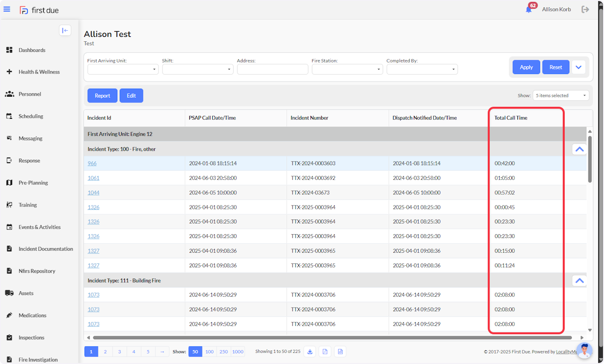Open incident link 966
Viewport: 604px width, 364px height.
92,164
